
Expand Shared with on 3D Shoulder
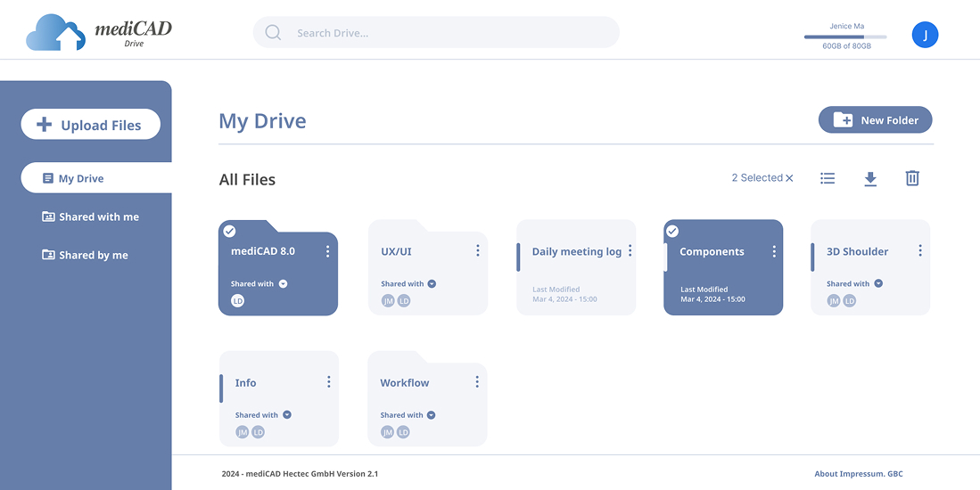tap(878, 283)
